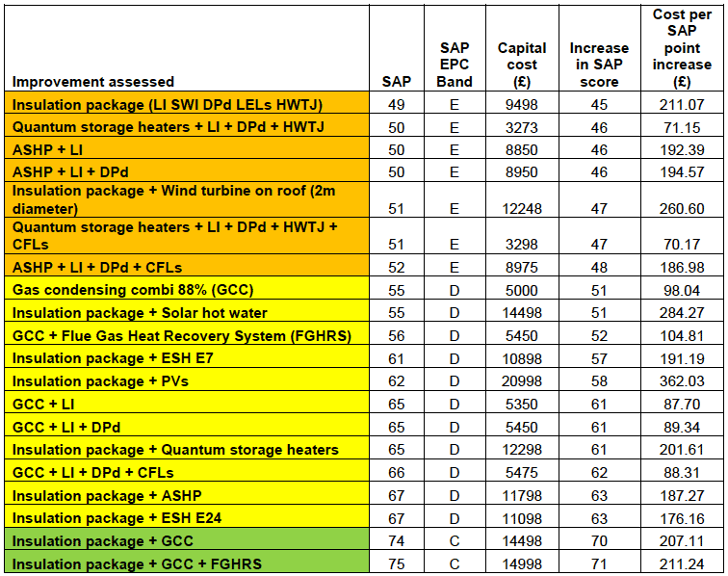The image size is (728, 576).
Task: Select 'Insulation package + Solar hot water' label
Action: pos(140,313)
